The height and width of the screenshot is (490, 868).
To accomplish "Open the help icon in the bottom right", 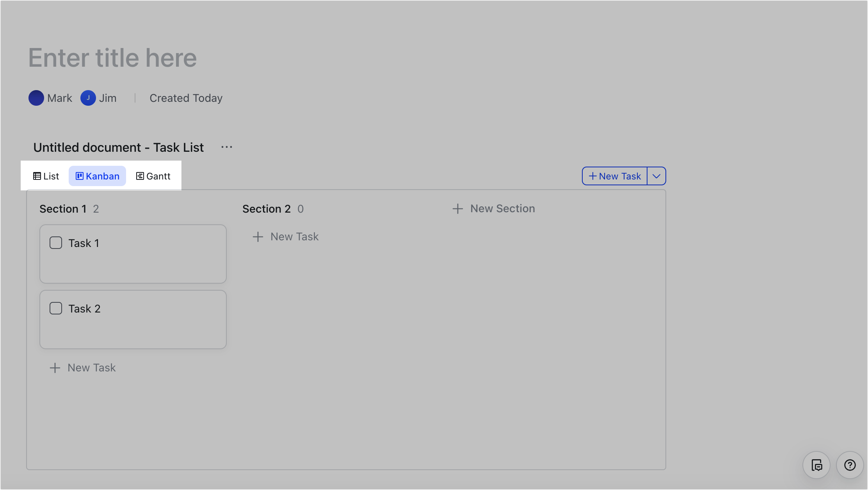I will pos(850,465).
